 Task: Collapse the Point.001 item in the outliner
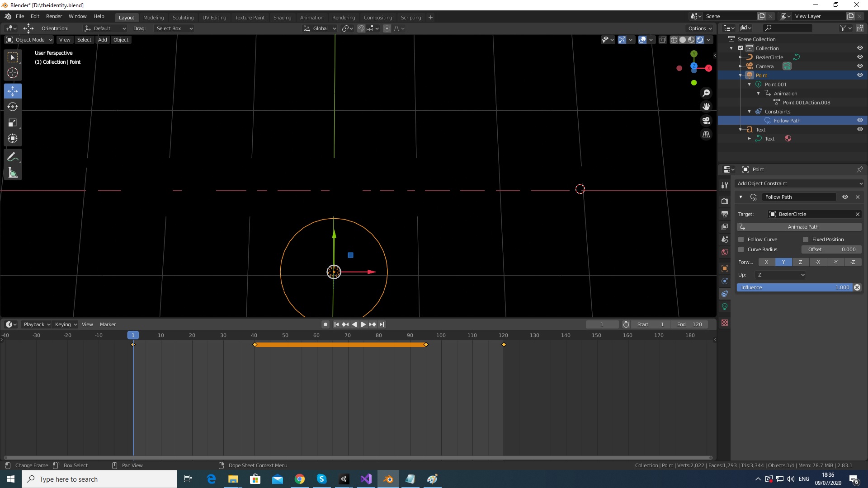coord(750,84)
